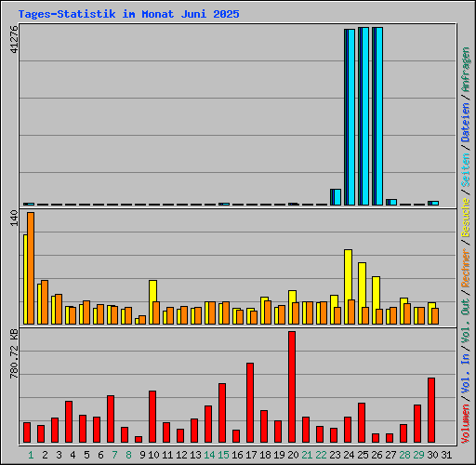
Task: Click the 'Vol. In' legend label
Action: click(x=466, y=375)
